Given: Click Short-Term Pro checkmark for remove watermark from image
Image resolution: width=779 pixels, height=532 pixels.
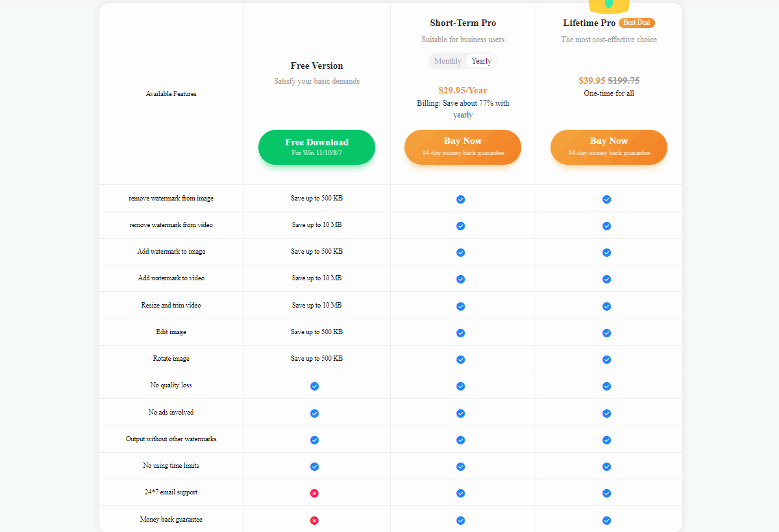Looking at the screenshot, I should coord(460,199).
